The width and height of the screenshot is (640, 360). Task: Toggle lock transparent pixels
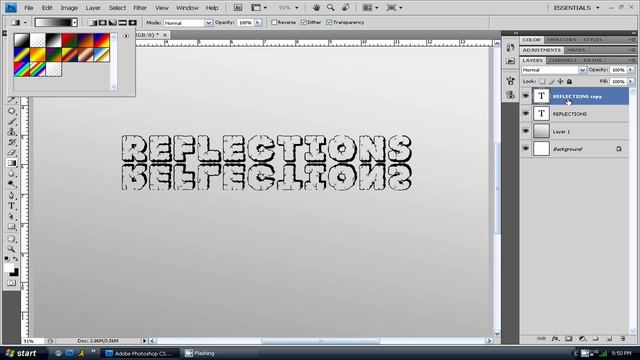pyautogui.click(x=542, y=82)
